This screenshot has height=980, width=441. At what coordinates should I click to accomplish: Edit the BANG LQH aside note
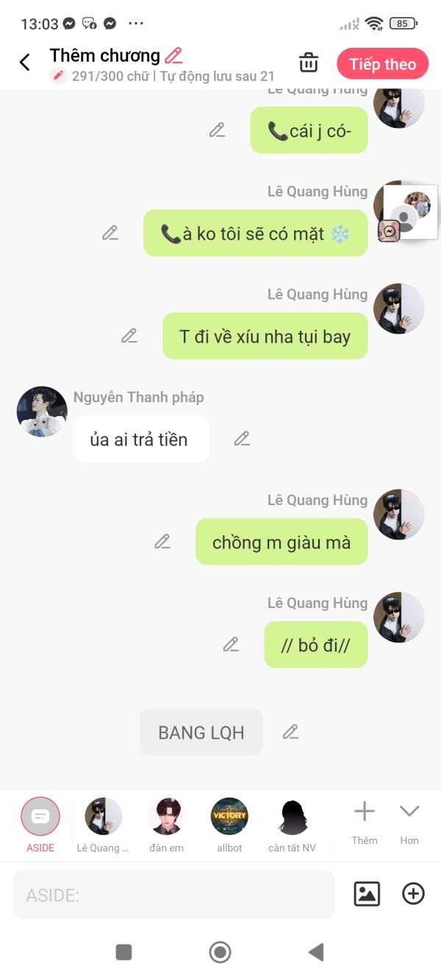point(290,732)
